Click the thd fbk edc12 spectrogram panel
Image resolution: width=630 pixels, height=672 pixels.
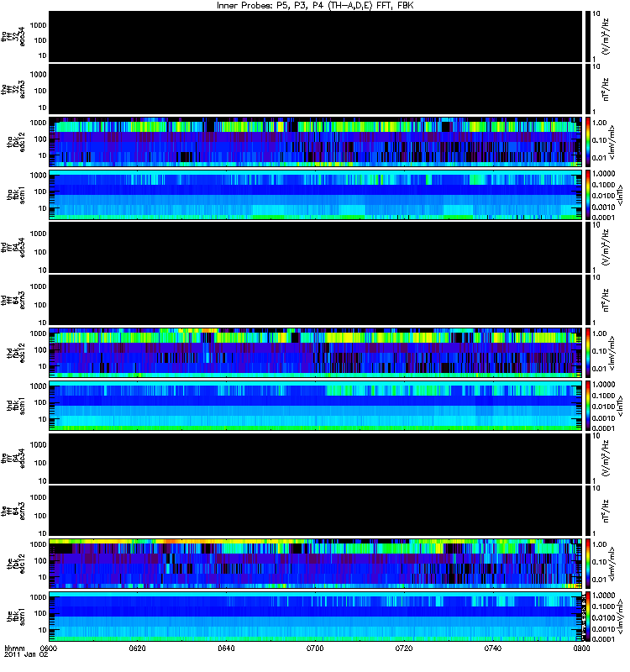[315, 352]
